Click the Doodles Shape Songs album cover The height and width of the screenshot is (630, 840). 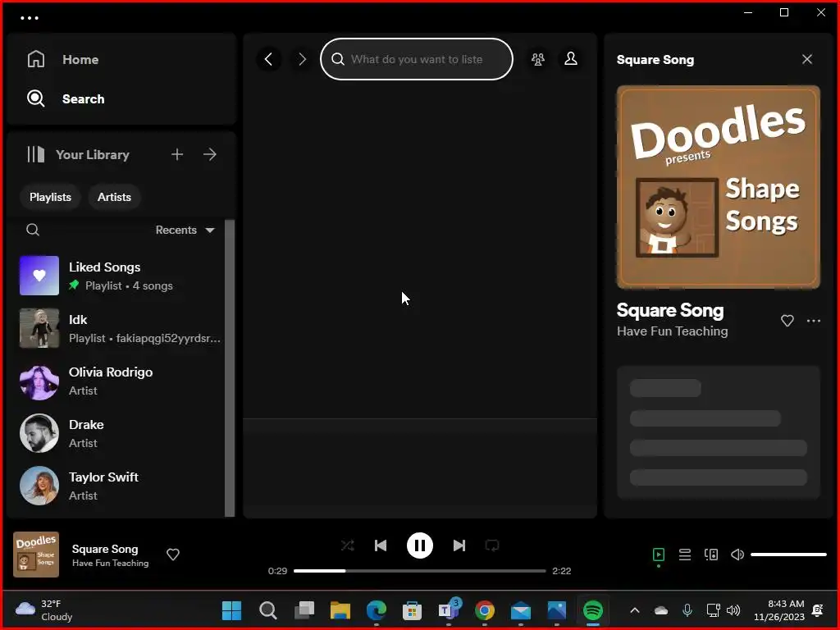pyautogui.click(x=719, y=187)
